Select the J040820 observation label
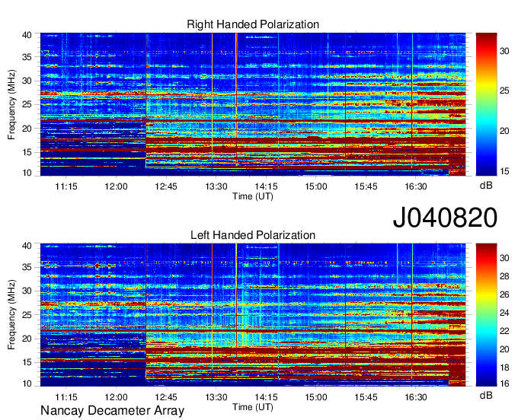 (445, 218)
